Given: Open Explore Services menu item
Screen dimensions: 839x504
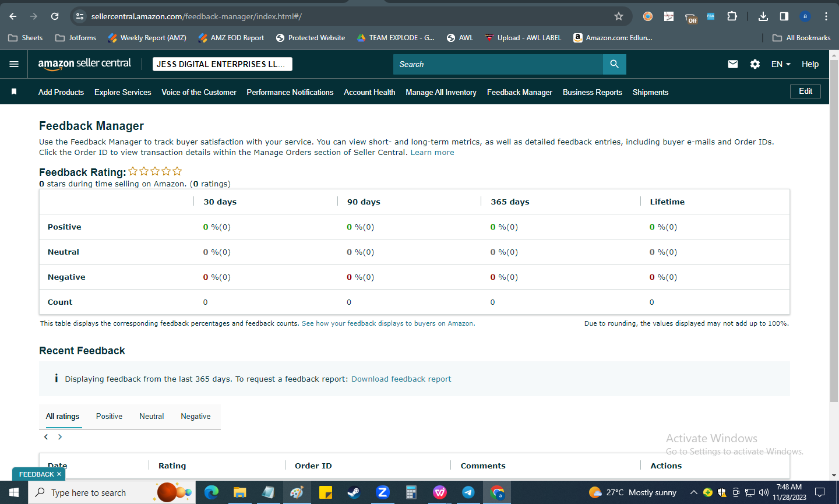Looking at the screenshot, I should click(123, 92).
